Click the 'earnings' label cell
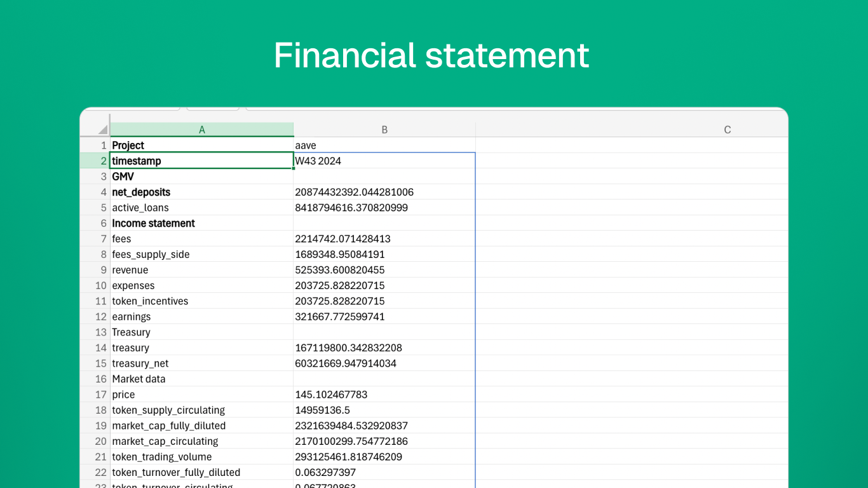 click(x=202, y=316)
